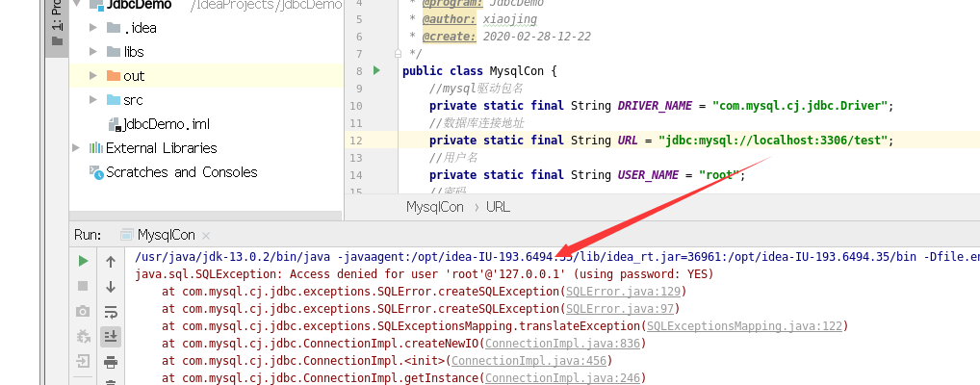Image resolution: width=980 pixels, height=385 pixels.
Task: Expand External Libraries node arrow
Action: [76, 148]
